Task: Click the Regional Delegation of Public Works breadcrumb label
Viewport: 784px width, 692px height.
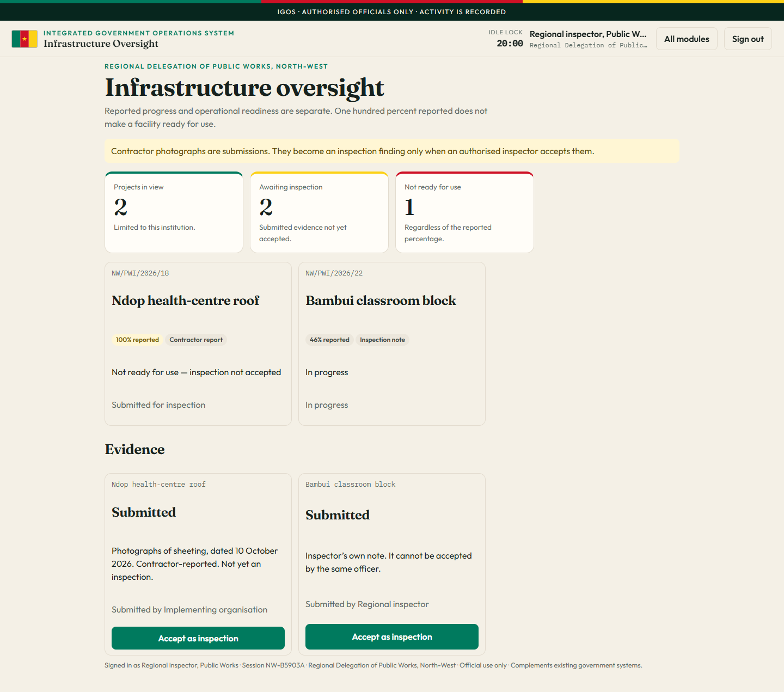Action: 216,66
